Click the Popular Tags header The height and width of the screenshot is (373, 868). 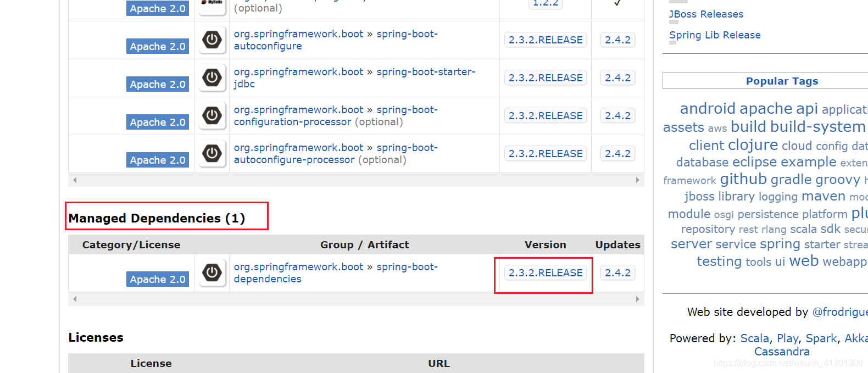tap(782, 81)
